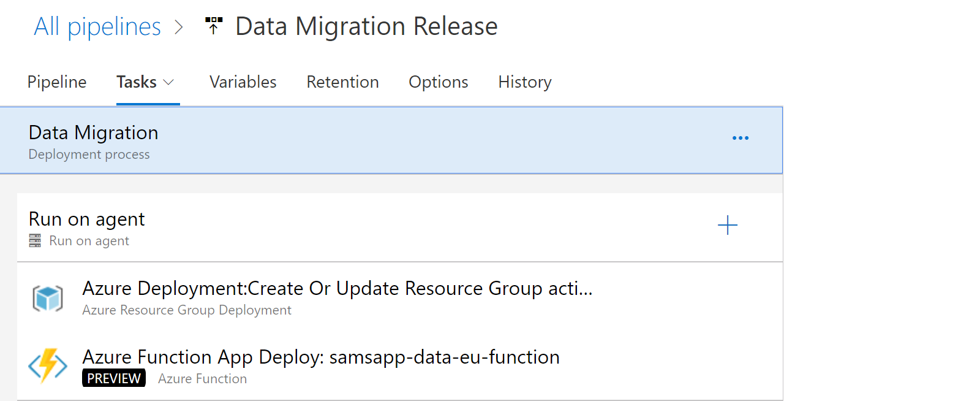Select the Run on agent job

pyautogui.click(x=87, y=227)
